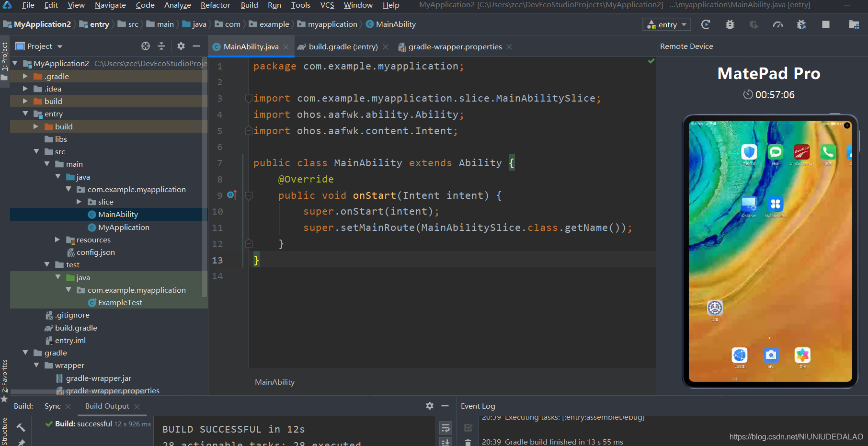Click the 00:57:06 remote device timer
The width and height of the screenshot is (868, 446).
click(x=775, y=95)
